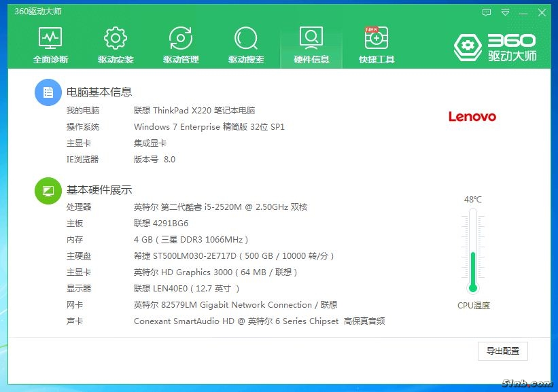This screenshot has width=558, height=392.
Task: Click the 我的电脑 label
Action: pos(82,111)
